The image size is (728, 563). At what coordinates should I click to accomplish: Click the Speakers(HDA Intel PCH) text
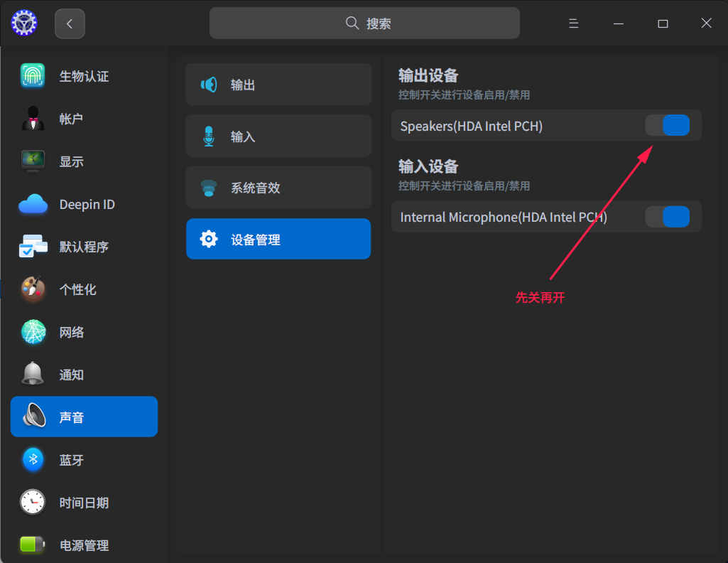click(472, 127)
